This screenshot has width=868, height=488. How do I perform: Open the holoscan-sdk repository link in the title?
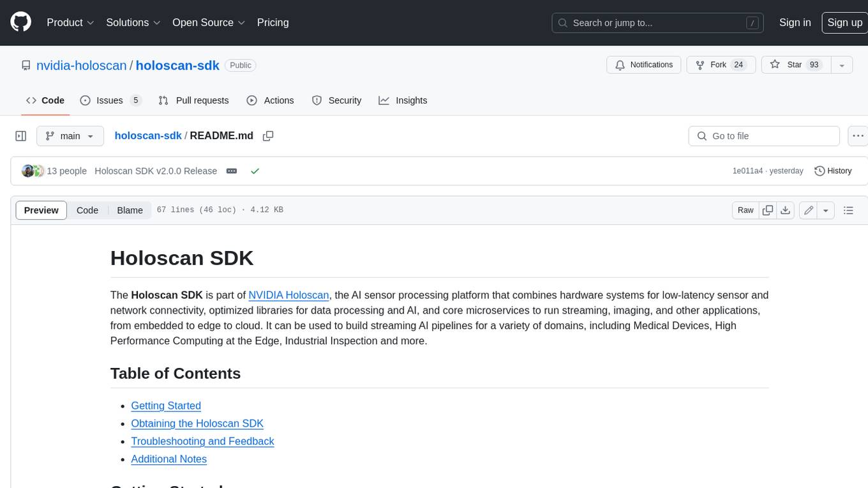tap(177, 65)
